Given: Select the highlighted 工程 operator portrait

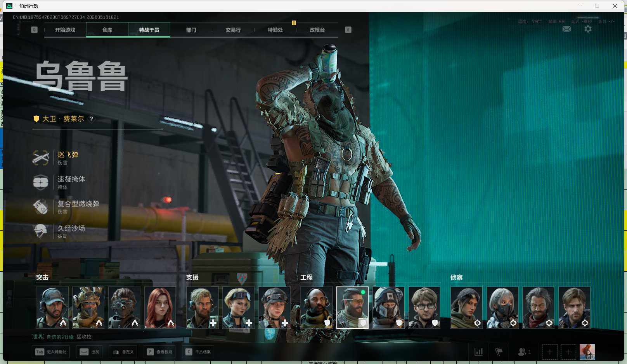Looking at the screenshot, I should (352, 307).
